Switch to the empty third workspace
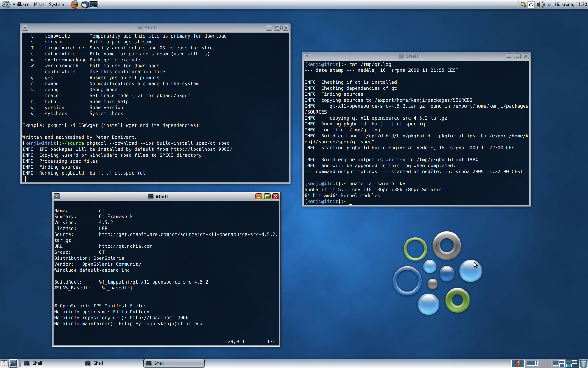 [545, 363]
